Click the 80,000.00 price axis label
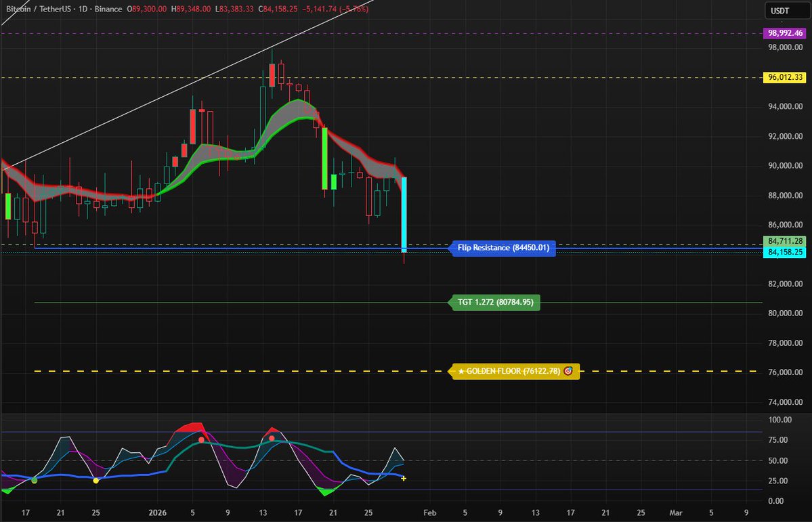Viewport: 812px width, 522px height. pyautogui.click(x=786, y=313)
